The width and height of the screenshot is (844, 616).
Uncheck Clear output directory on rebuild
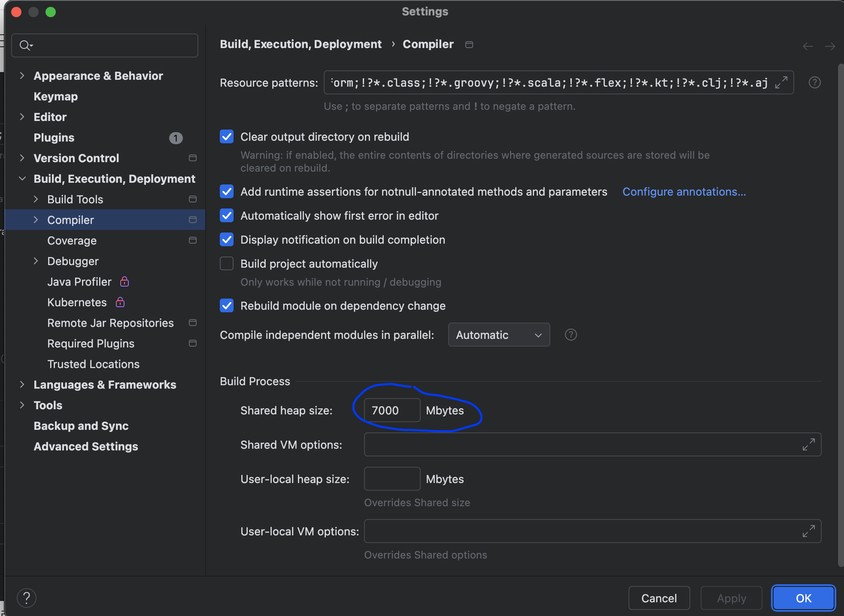(227, 136)
